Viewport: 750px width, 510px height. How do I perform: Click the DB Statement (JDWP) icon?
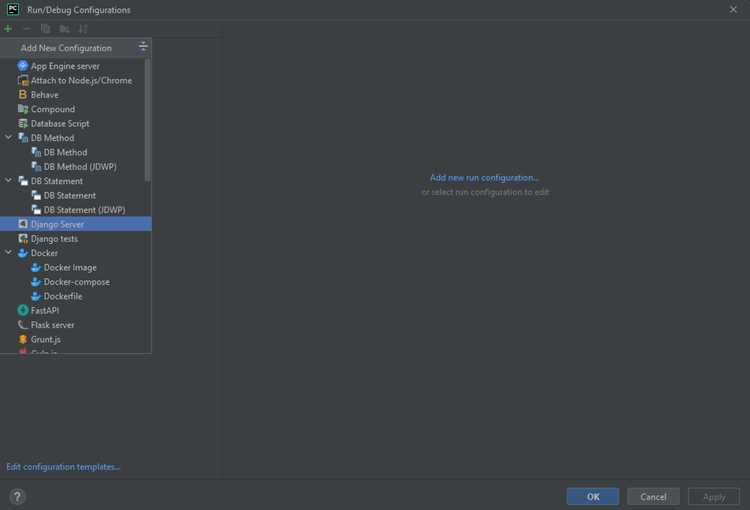[x=36, y=209]
